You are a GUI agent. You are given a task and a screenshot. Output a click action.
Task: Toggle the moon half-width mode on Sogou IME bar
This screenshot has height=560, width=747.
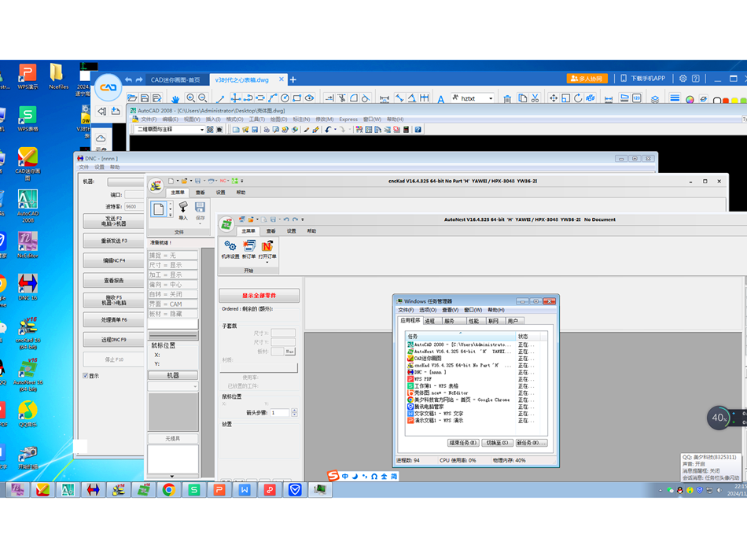tap(355, 476)
